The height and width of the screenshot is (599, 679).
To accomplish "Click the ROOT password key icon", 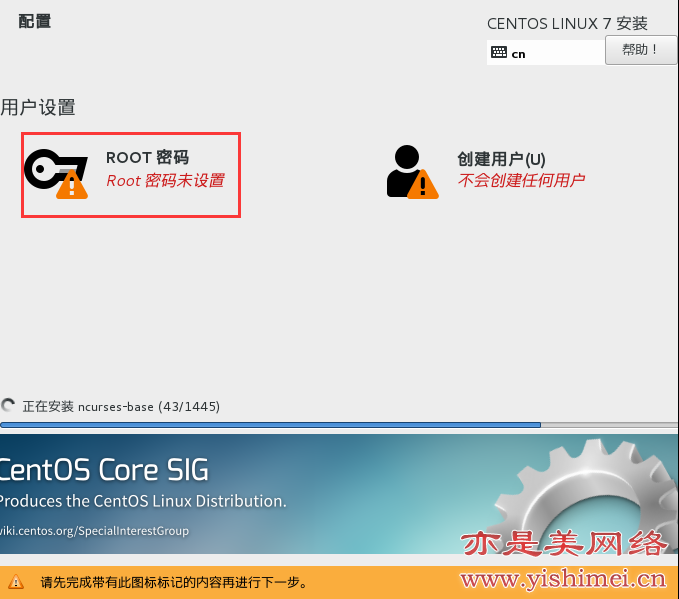I will 56,174.
